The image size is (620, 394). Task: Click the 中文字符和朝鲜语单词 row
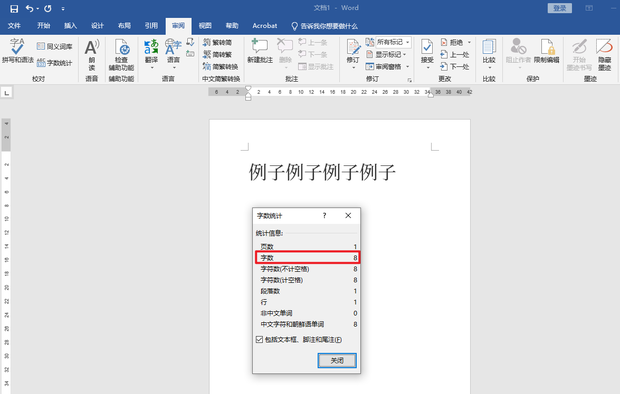pyautogui.click(x=308, y=324)
